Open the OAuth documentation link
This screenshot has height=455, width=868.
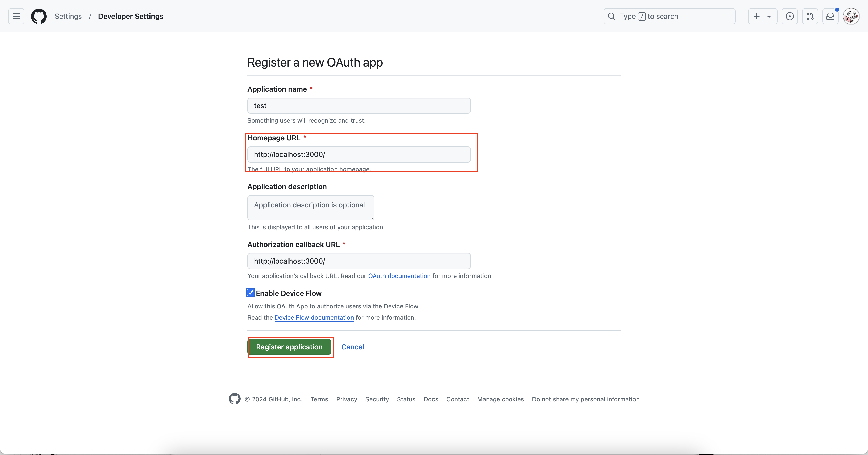[399, 276]
